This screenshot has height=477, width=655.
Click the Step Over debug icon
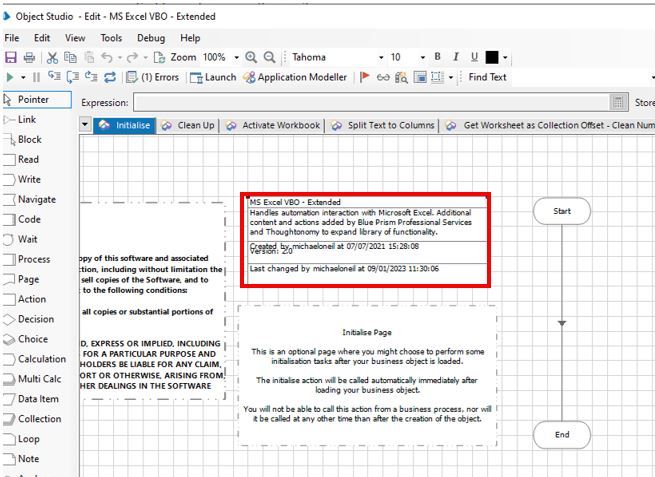(73, 77)
